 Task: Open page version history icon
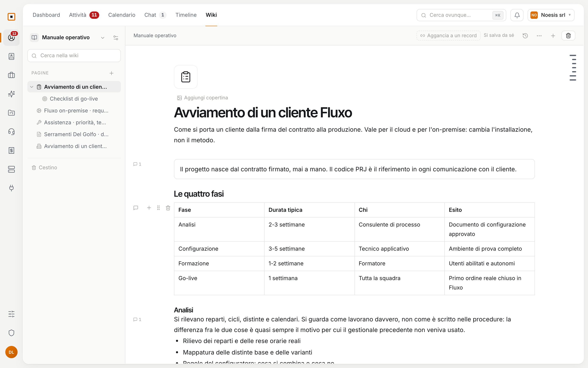click(x=525, y=36)
